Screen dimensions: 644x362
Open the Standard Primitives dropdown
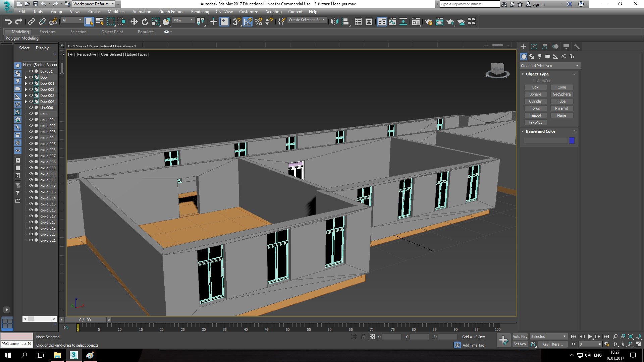click(549, 66)
